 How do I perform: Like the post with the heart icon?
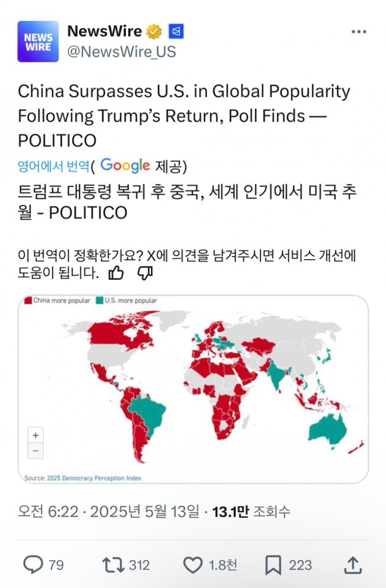193,565
